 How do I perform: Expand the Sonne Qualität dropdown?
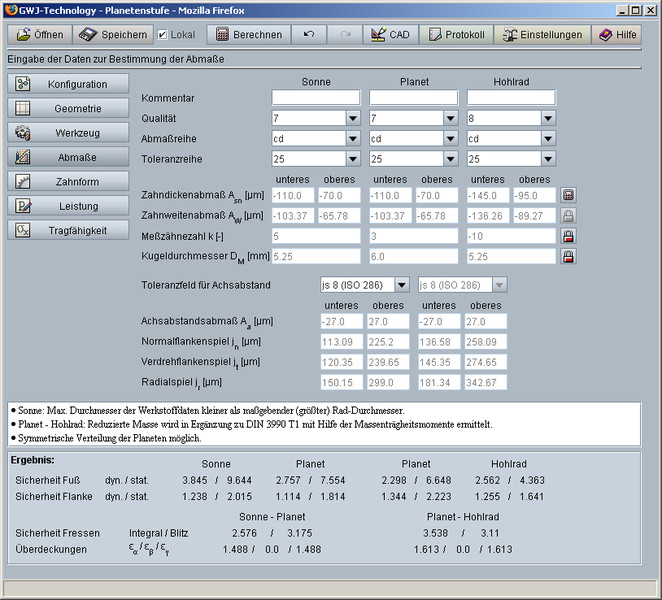[x=352, y=118]
